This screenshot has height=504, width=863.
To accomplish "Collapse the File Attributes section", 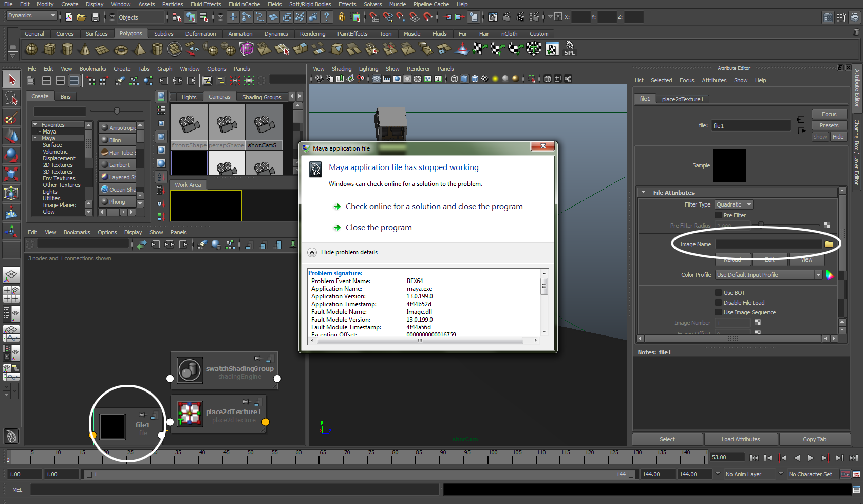I will click(x=644, y=192).
